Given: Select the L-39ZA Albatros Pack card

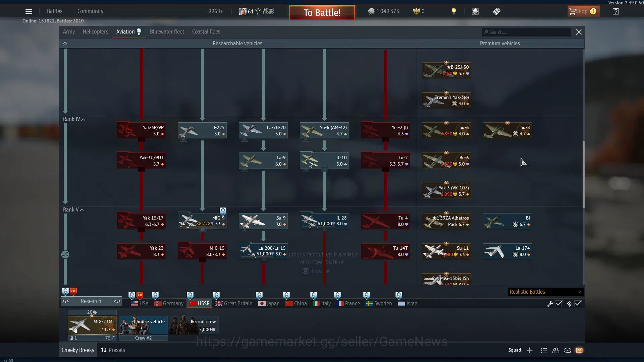Looking at the screenshot, I should point(446,221).
